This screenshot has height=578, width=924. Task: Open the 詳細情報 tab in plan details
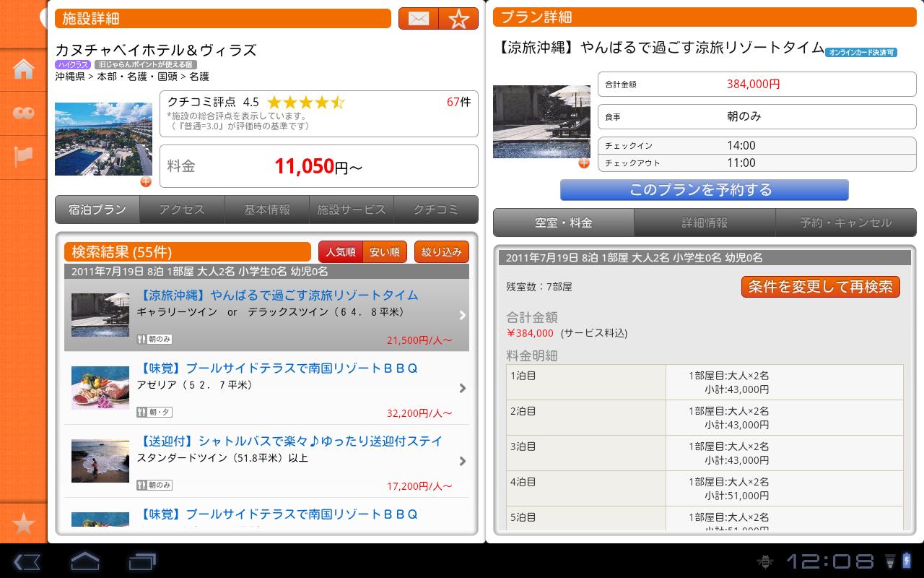pyautogui.click(x=705, y=223)
